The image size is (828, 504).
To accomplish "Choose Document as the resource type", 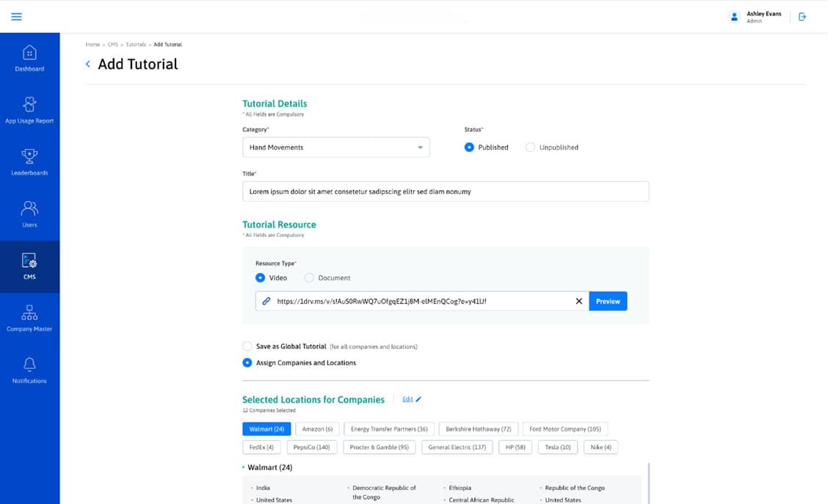I will tap(309, 277).
